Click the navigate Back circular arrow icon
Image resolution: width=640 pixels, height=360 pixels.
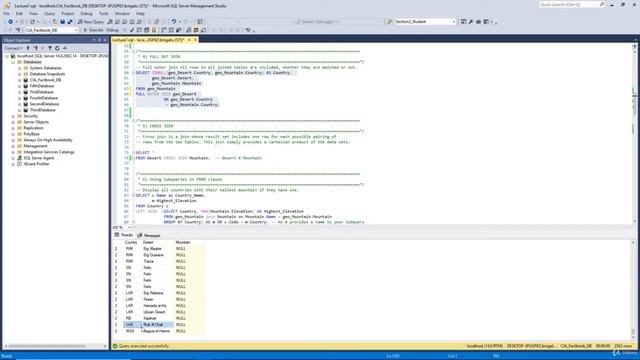(x=10, y=22)
